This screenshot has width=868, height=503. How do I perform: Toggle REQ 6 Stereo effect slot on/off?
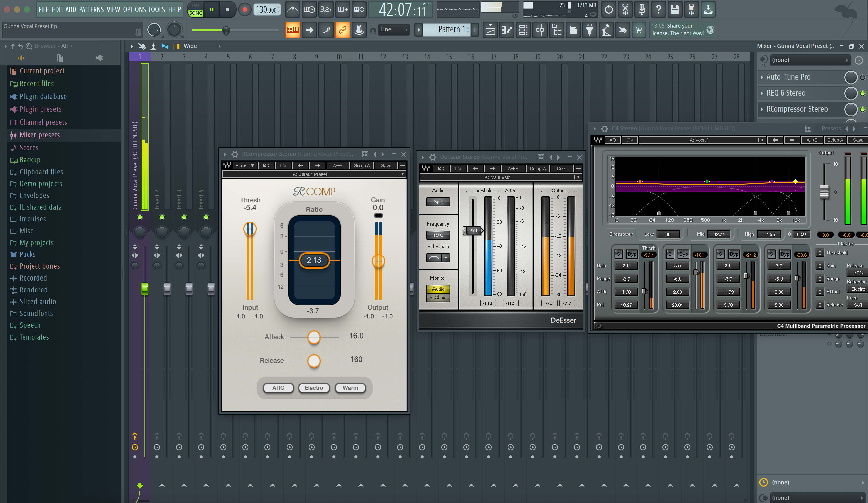[x=862, y=93]
